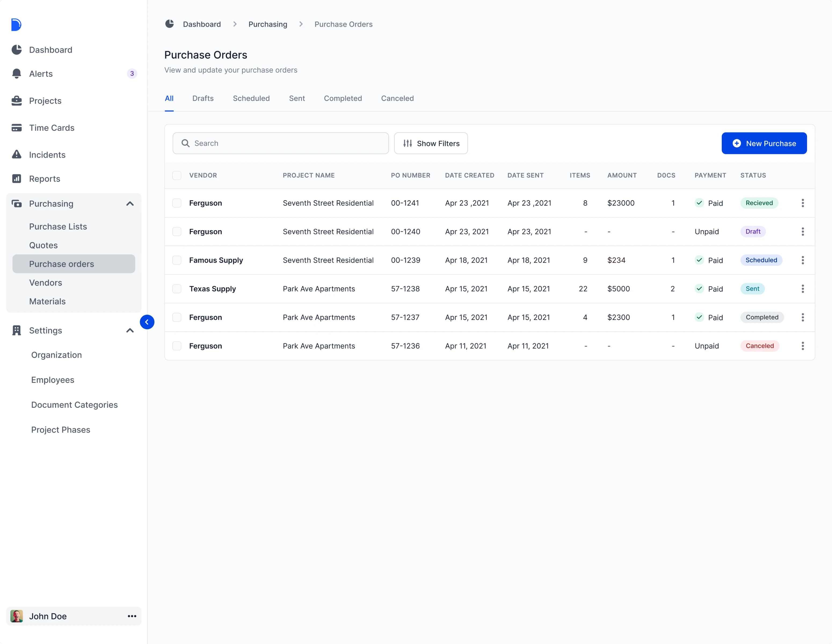This screenshot has height=644, width=832.
Task: Click the blue sidebar collapse arrow button
Action: tap(147, 322)
